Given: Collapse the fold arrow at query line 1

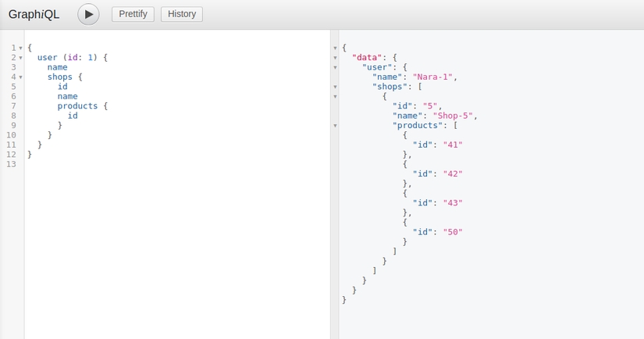Looking at the screenshot, I should click(20, 48).
